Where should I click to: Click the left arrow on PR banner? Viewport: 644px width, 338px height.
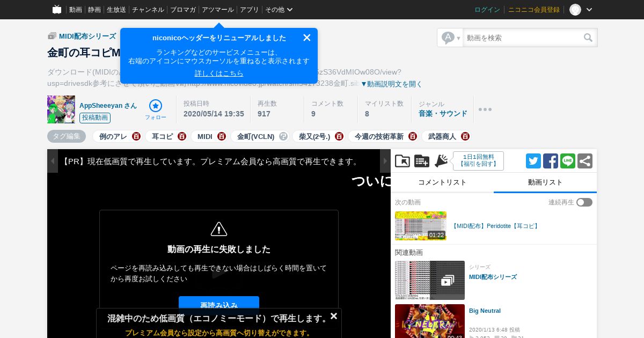click(53, 161)
